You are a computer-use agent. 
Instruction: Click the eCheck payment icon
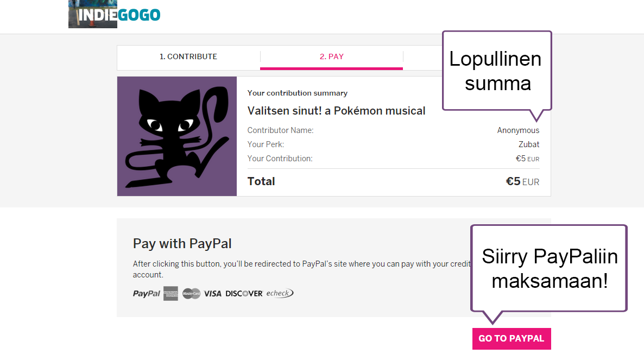pyautogui.click(x=280, y=293)
